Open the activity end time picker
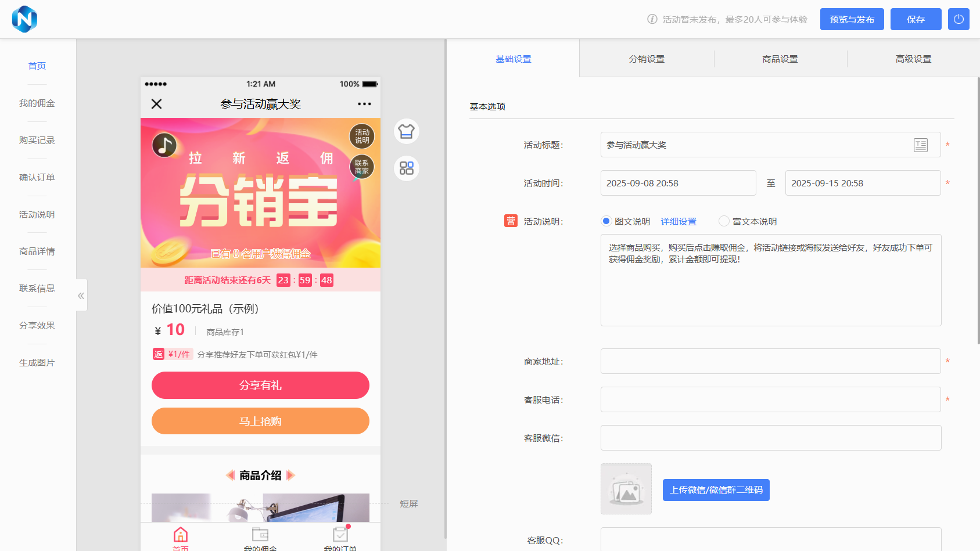This screenshot has height=551, width=980. click(863, 183)
